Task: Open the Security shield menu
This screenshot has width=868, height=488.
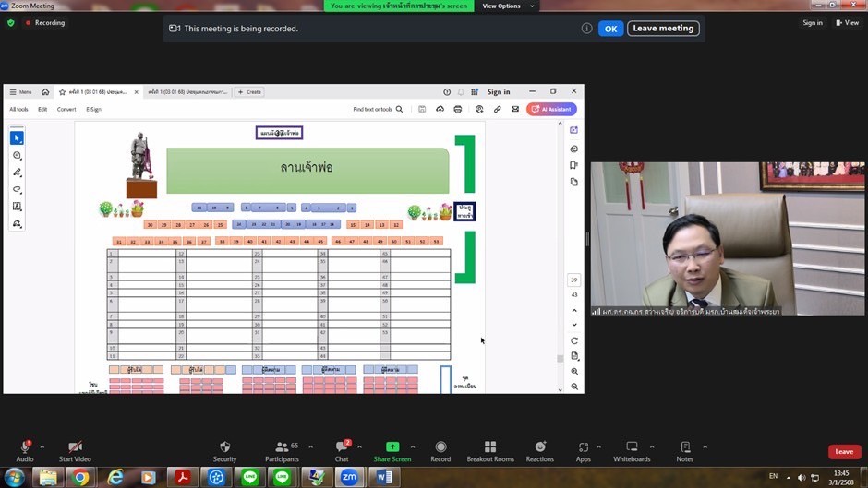Action: click(224, 451)
